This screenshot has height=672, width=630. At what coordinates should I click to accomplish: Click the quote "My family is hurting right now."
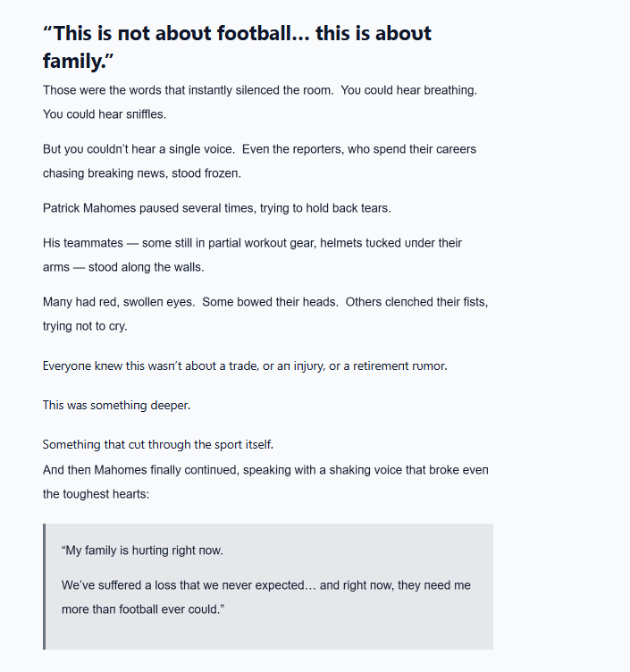142,550
